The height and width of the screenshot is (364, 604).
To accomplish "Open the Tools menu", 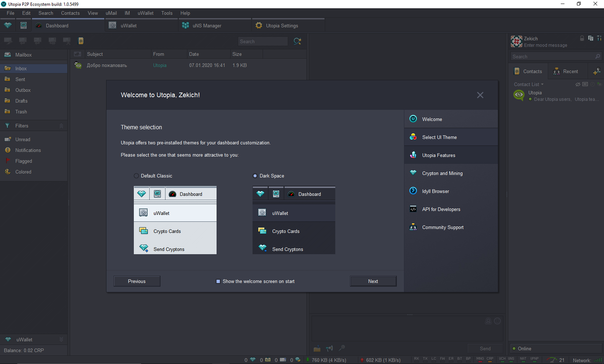I will (x=167, y=13).
